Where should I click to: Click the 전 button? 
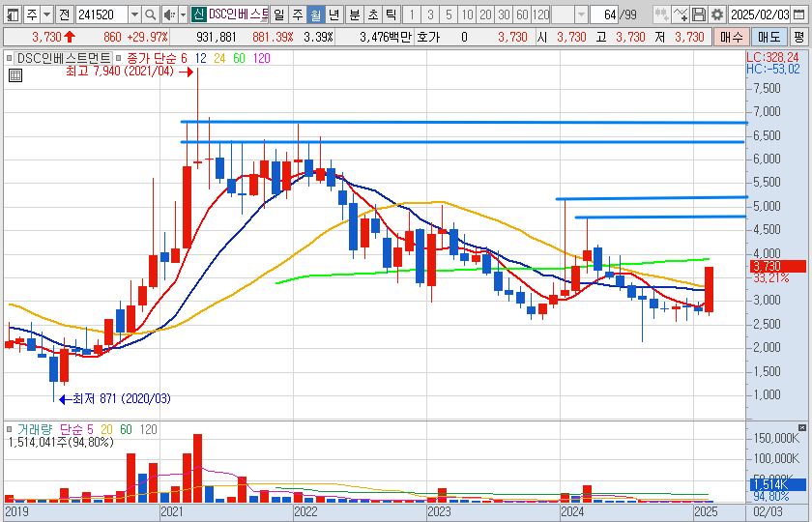pyautogui.click(x=65, y=14)
